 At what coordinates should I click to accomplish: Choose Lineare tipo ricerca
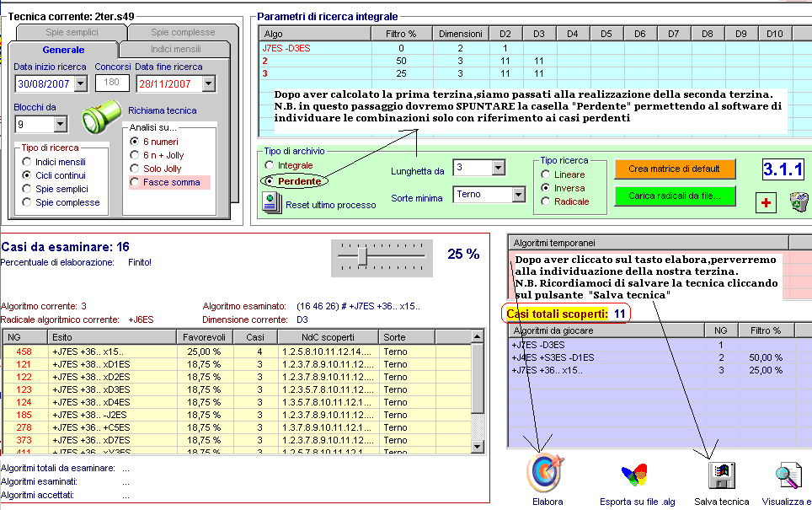[545, 174]
